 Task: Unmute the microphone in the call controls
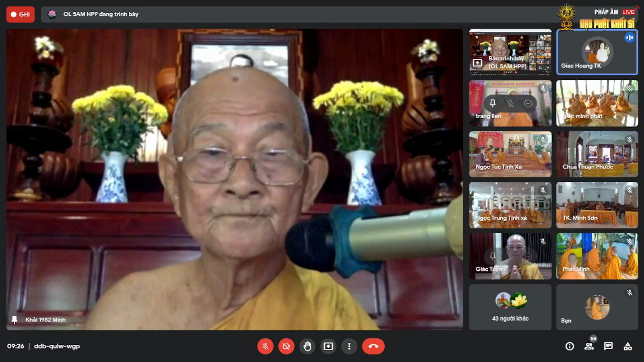click(x=265, y=346)
